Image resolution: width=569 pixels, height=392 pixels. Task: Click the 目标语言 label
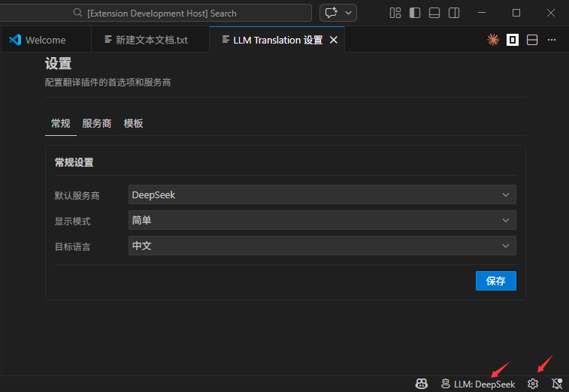pos(72,247)
